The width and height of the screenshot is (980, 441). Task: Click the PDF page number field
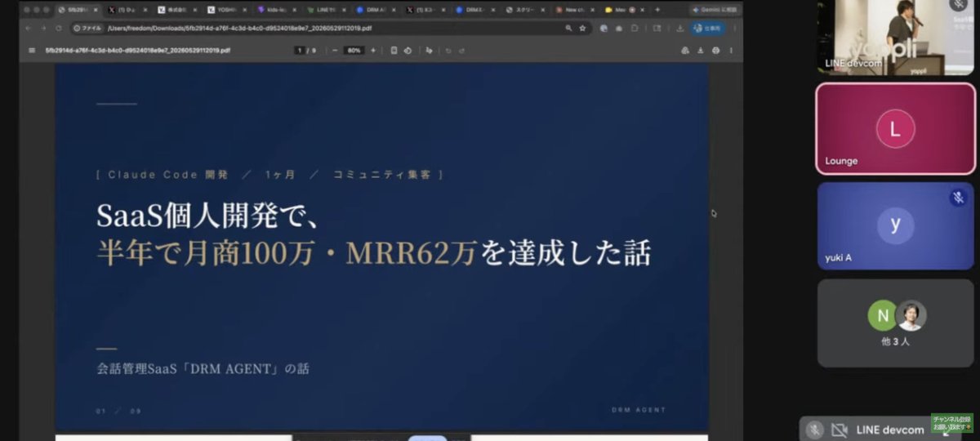(x=301, y=50)
